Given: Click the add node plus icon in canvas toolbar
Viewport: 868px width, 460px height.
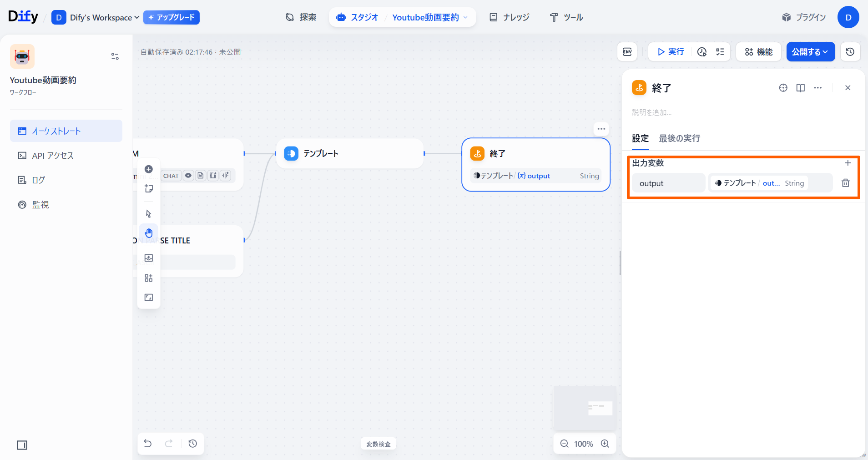Looking at the screenshot, I should coord(149,169).
